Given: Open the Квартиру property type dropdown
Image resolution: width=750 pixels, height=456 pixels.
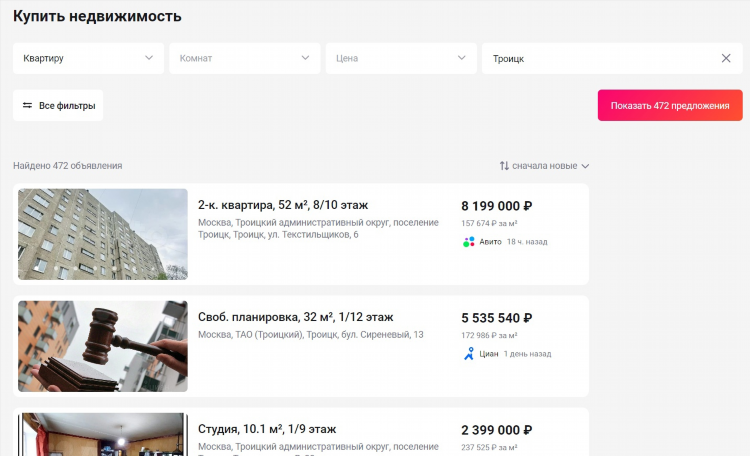Looking at the screenshot, I should (88, 58).
